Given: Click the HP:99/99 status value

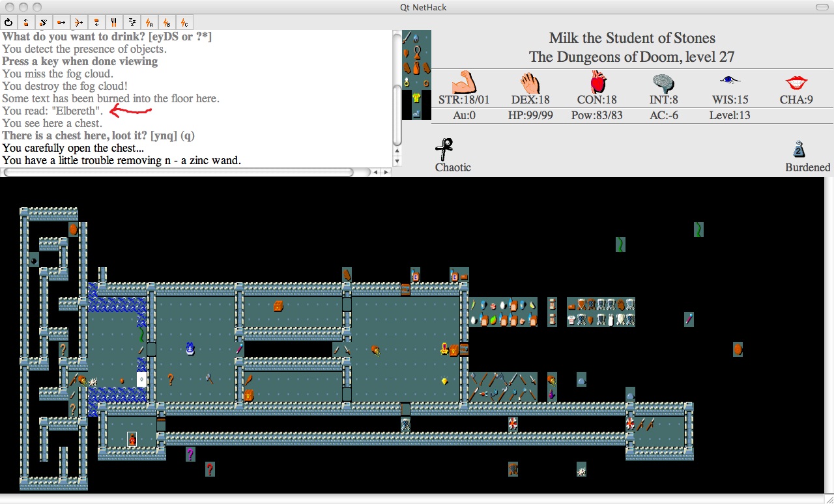Looking at the screenshot, I should 532,115.
